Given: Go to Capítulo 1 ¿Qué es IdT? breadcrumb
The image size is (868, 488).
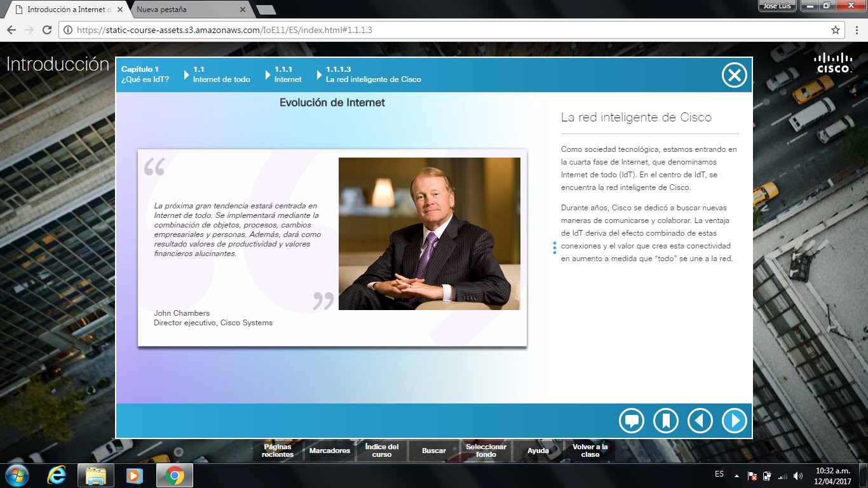Looking at the screenshot, I should 146,74.
